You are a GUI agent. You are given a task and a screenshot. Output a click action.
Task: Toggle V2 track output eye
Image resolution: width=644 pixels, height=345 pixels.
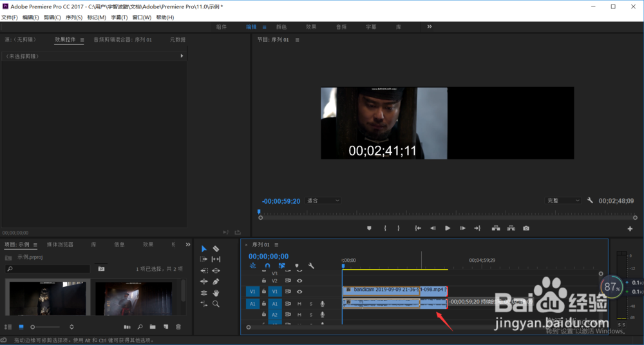tap(299, 281)
